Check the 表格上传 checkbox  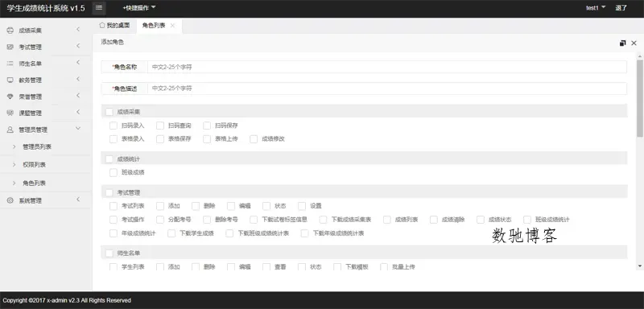207,139
